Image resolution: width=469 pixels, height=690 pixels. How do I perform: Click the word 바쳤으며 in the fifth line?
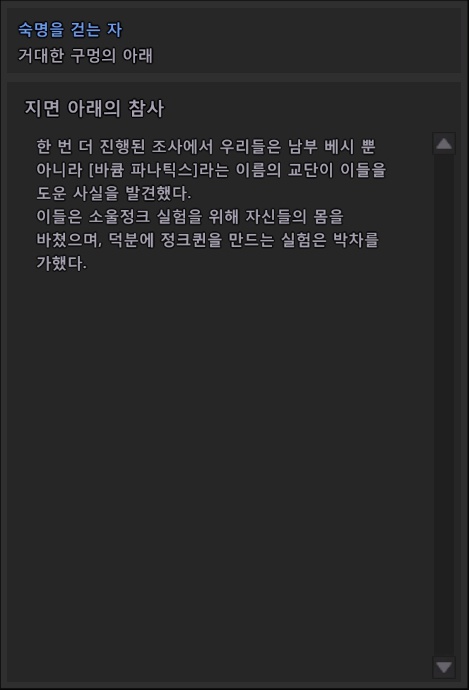pos(69,240)
